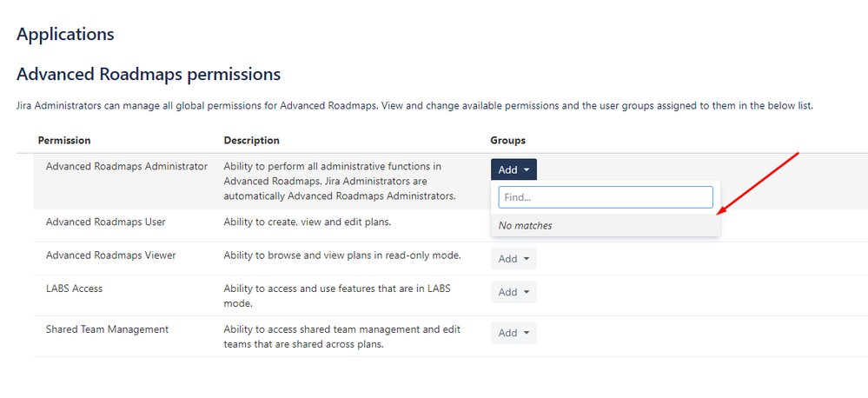Click the 'create, view and edit plans' description
Screen dimensions: 868x398
307,222
